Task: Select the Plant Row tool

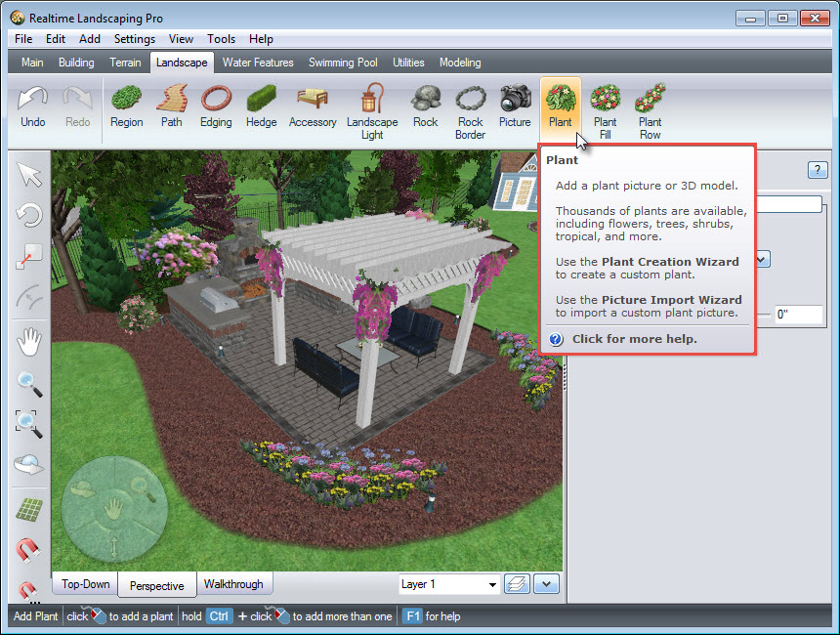Action: tap(650, 112)
